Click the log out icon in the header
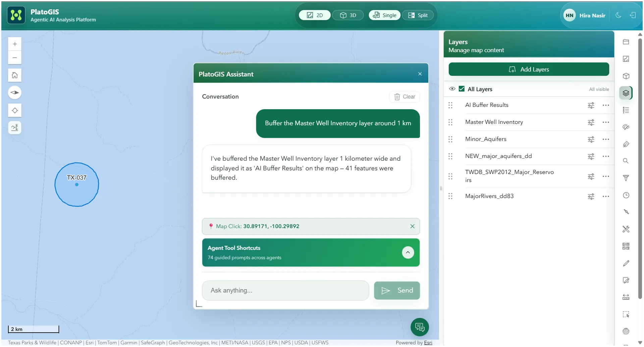Image resolution: width=644 pixels, height=347 pixels. tap(633, 15)
